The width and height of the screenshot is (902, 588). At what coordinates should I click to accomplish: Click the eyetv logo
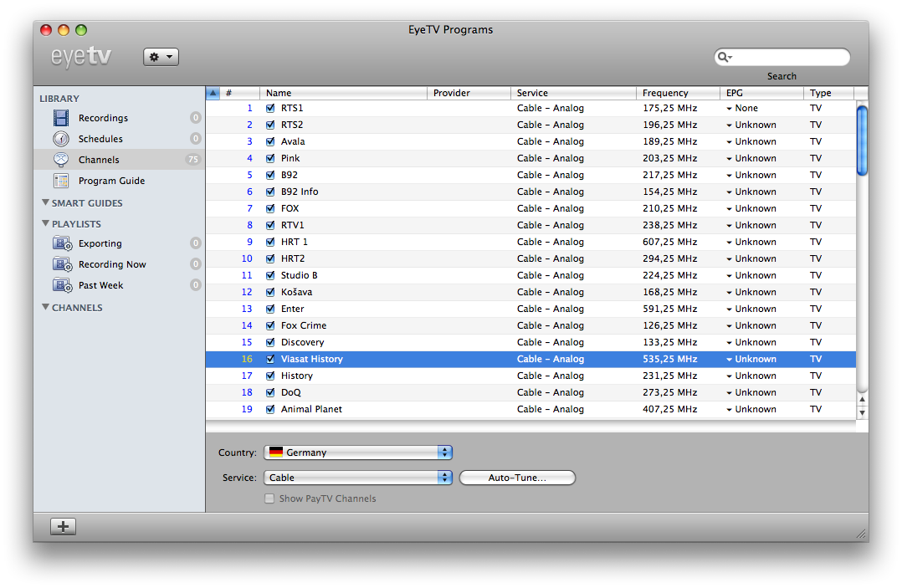tap(81, 57)
